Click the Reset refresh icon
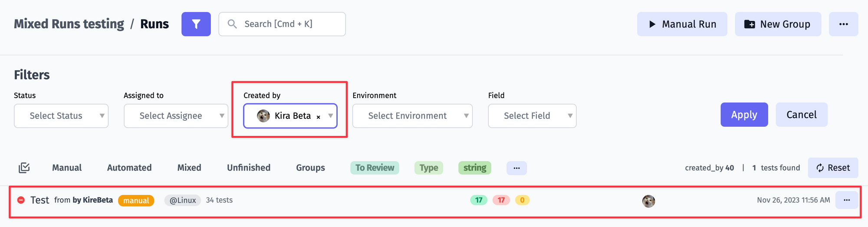 tap(820, 168)
